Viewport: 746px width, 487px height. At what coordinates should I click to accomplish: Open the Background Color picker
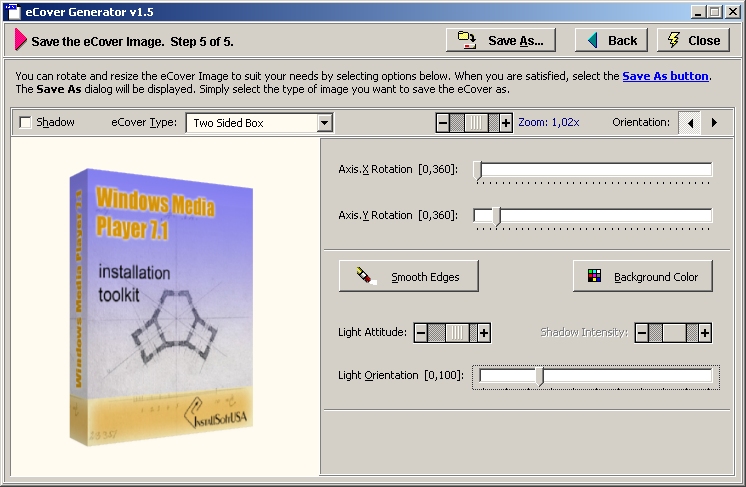(x=643, y=276)
